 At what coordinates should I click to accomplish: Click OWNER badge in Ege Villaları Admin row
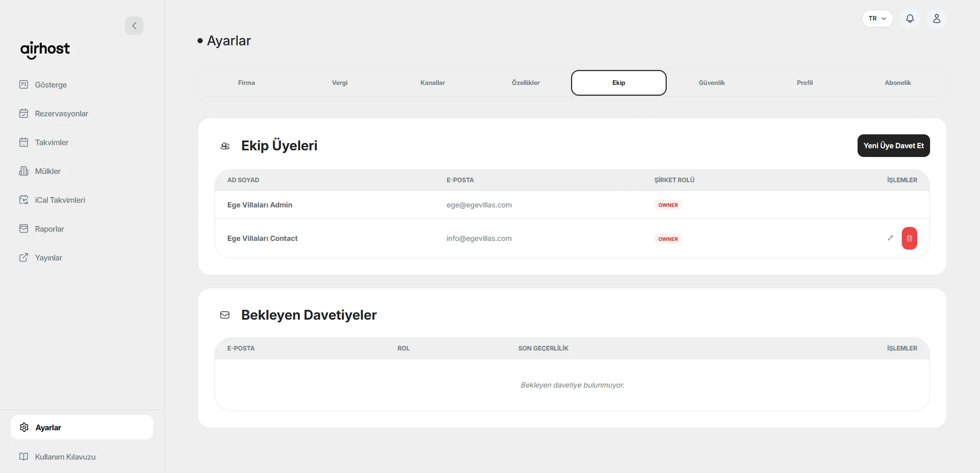click(x=668, y=205)
